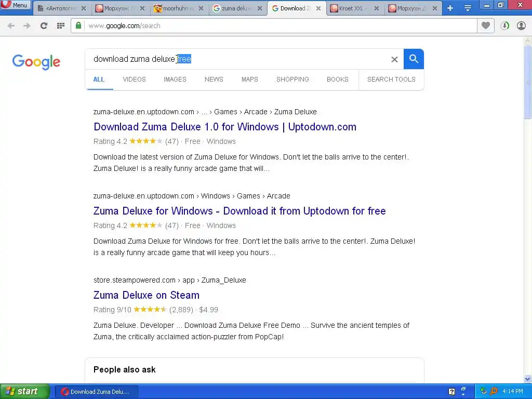Click the Google logo
Viewport: 532px width, 399px height.
pos(36,62)
